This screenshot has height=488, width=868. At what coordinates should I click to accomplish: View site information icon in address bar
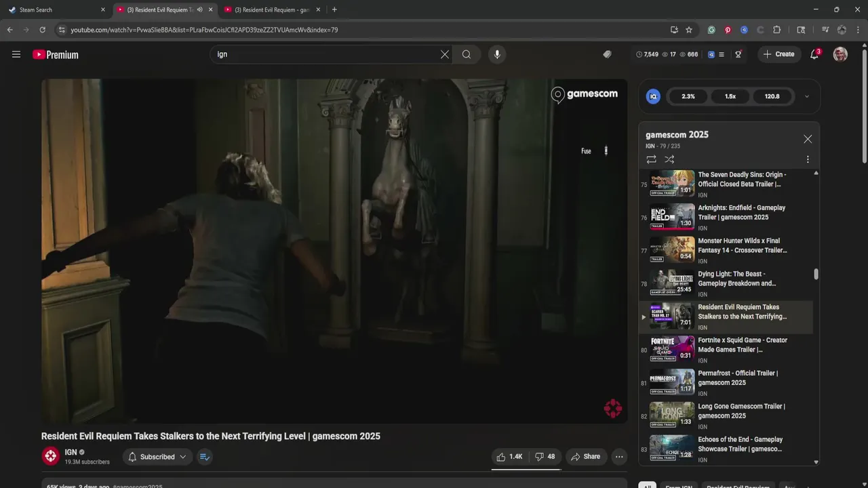(61, 30)
